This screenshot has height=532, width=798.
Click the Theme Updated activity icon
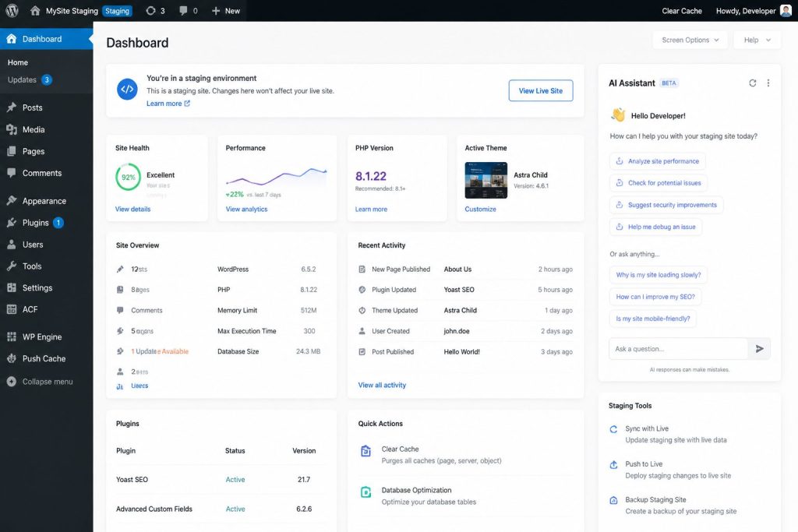[x=362, y=310]
